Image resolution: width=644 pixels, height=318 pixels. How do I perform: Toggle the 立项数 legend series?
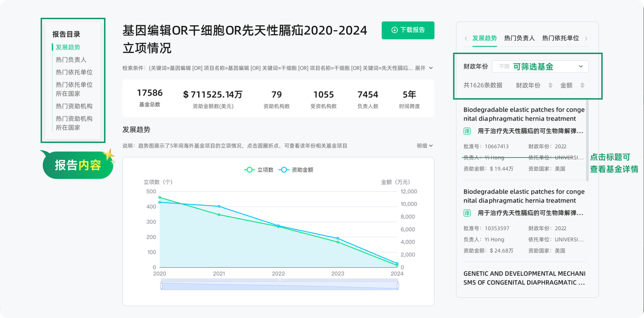coord(259,170)
